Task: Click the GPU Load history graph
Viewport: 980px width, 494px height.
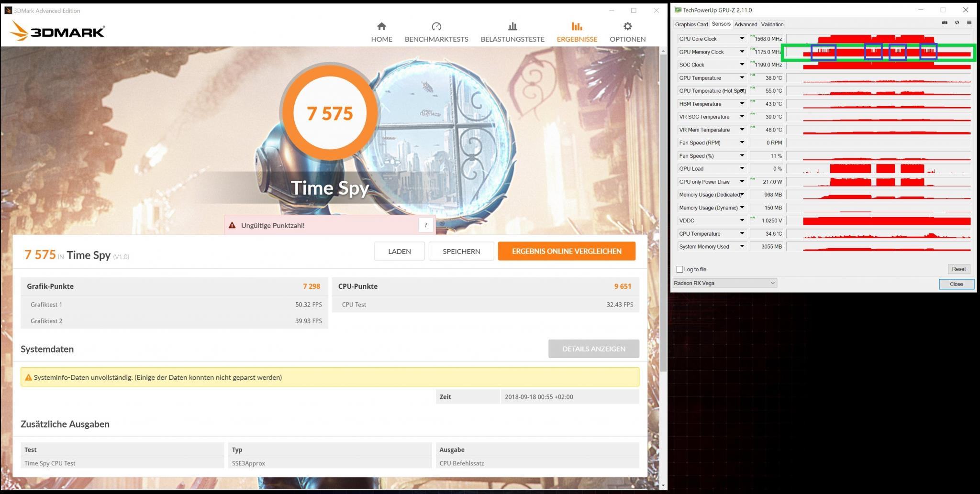Action: [879, 168]
